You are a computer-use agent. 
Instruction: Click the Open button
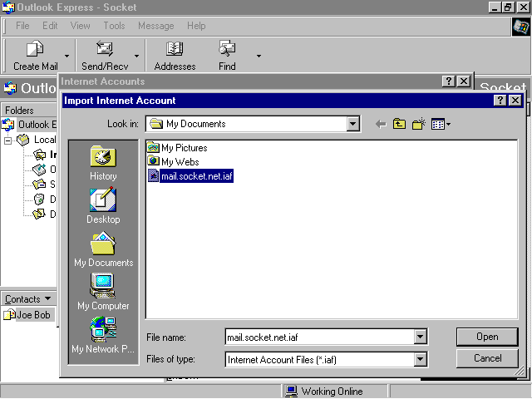487,337
